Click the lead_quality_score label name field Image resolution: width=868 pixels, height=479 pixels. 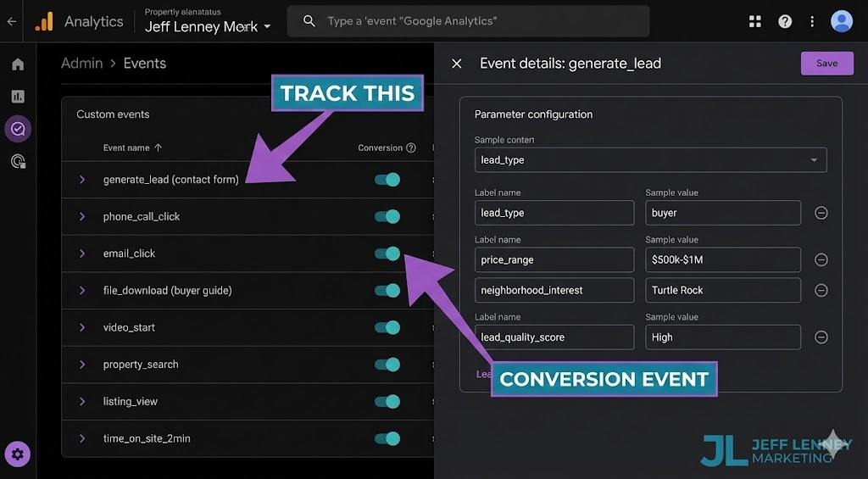554,337
